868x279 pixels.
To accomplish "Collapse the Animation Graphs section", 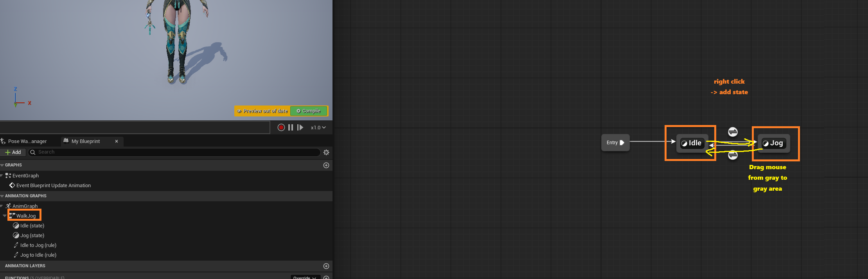I will pyautogui.click(x=2, y=196).
